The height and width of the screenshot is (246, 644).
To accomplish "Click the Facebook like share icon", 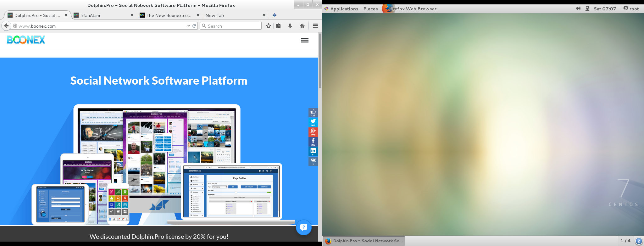I will coord(313,112).
